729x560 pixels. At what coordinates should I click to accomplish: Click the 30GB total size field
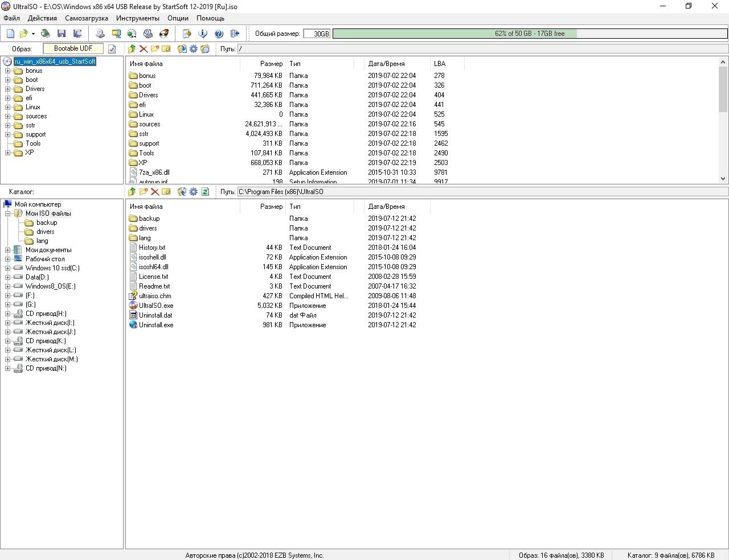[317, 34]
